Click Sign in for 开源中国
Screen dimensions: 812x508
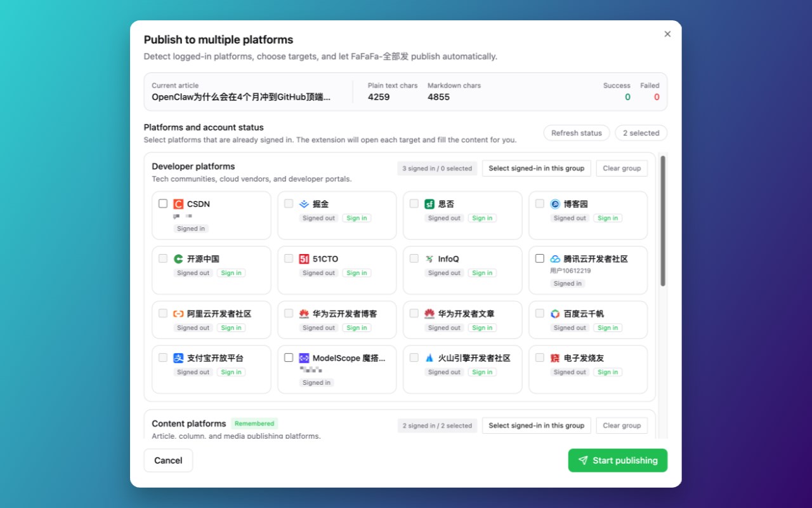[x=231, y=273]
